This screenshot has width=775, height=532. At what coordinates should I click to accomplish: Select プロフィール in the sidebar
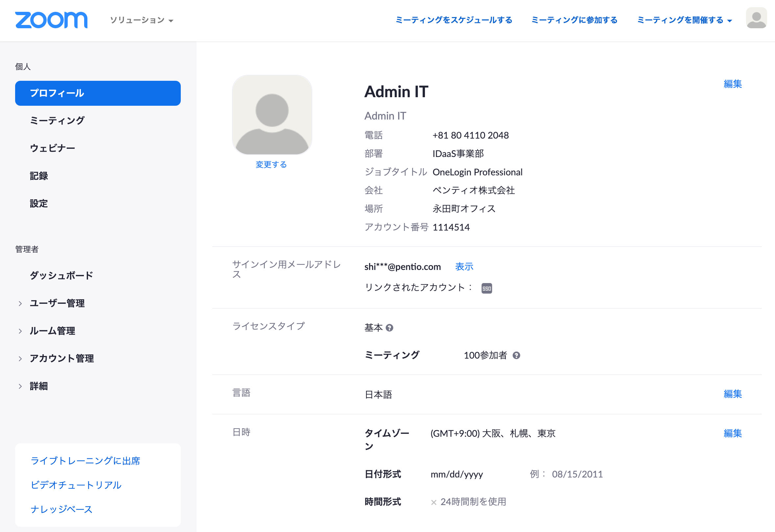[x=98, y=93]
